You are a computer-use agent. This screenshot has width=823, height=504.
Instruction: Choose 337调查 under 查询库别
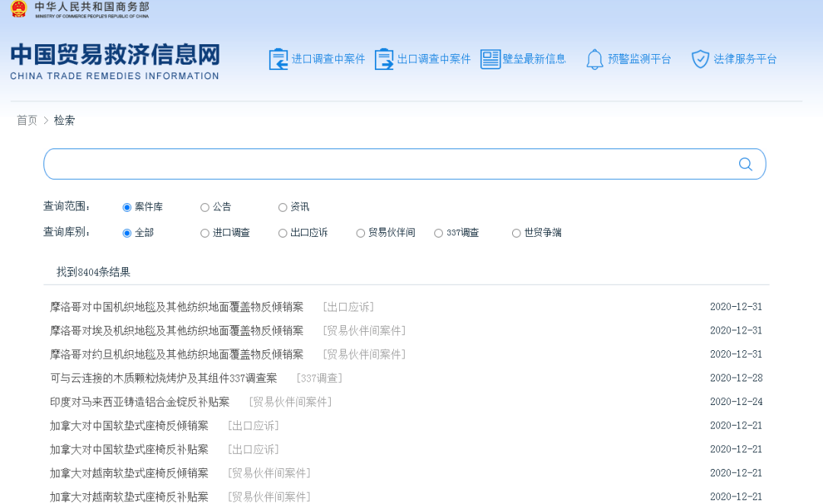pyautogui.click(x=438, y=232)
